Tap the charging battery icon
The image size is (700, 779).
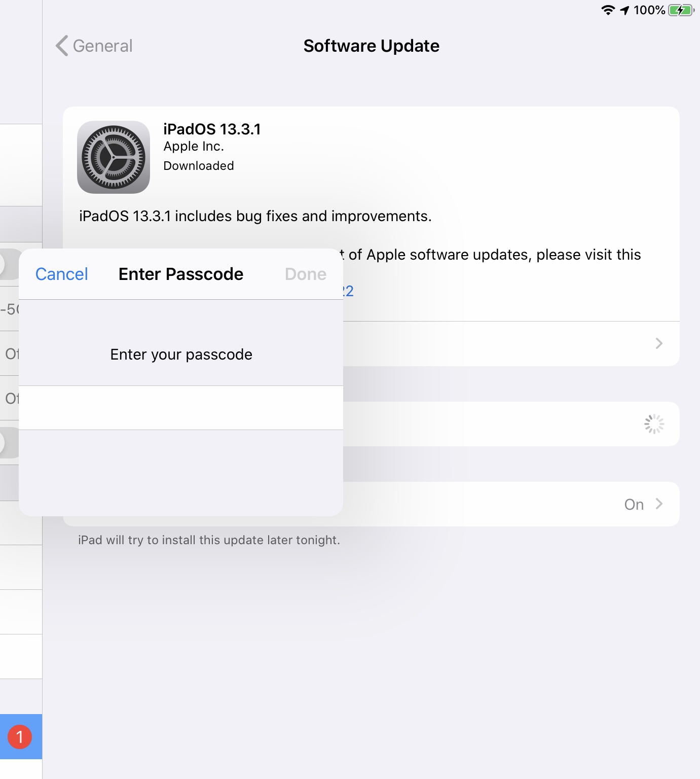681,10
